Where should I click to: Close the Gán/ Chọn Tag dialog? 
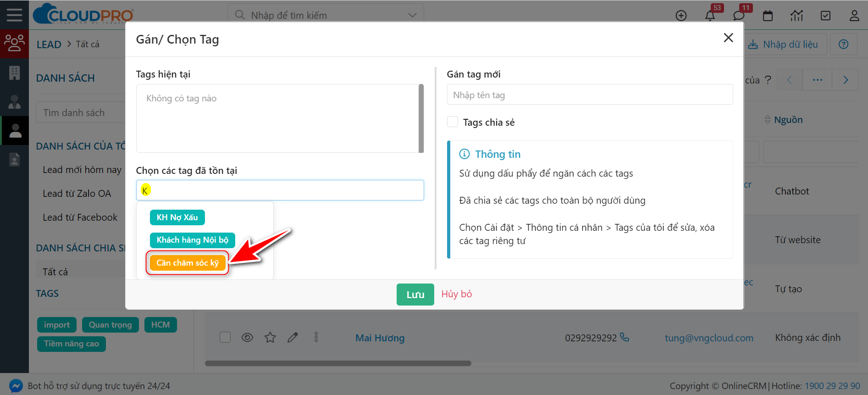tap(728, 38)
